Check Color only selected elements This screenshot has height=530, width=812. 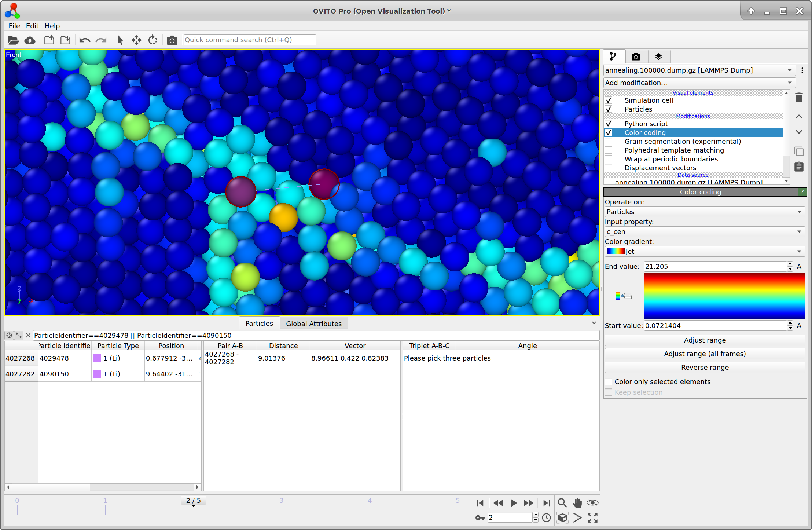[609, 382]
